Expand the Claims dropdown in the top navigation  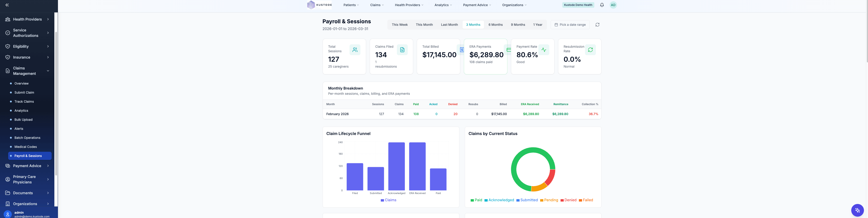(377, 5)
